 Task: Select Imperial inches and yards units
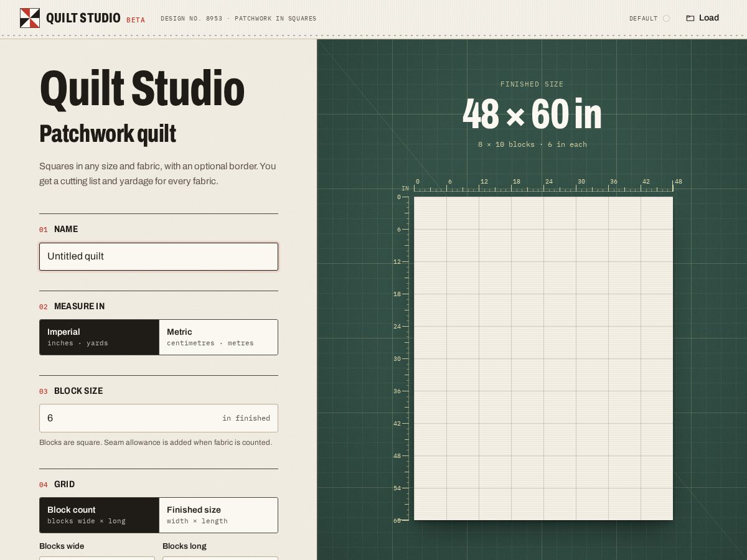pos(99,337)
